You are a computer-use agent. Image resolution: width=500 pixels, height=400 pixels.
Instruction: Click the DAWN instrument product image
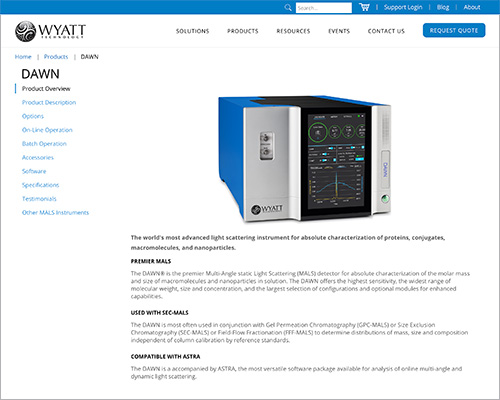click(304, 159)
